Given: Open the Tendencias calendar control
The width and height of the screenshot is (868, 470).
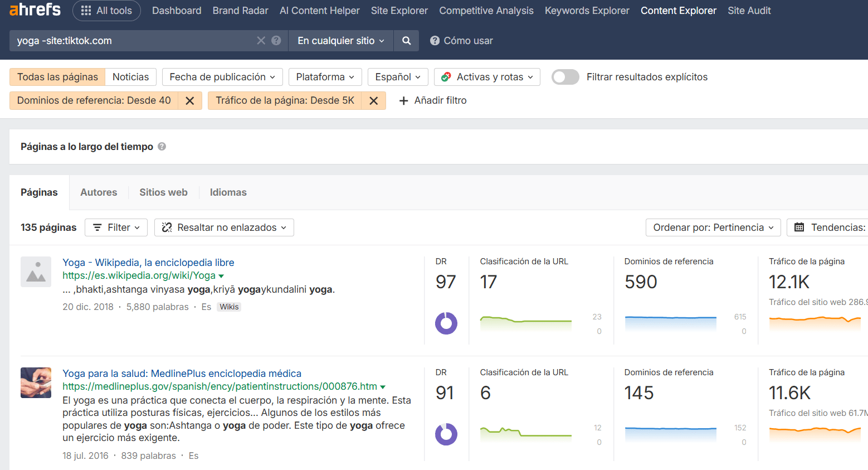Looking at the screenshot, I should tap(827, 227).
